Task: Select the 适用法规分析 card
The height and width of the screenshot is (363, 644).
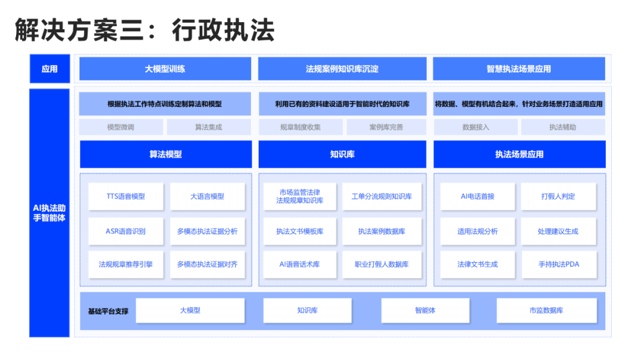Action: click(x=477, y=231)
